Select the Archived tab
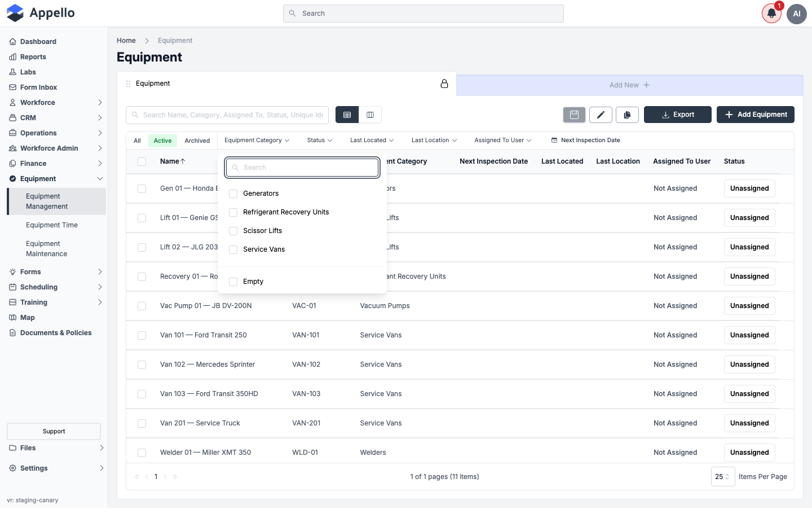 [x=197, y=141]
